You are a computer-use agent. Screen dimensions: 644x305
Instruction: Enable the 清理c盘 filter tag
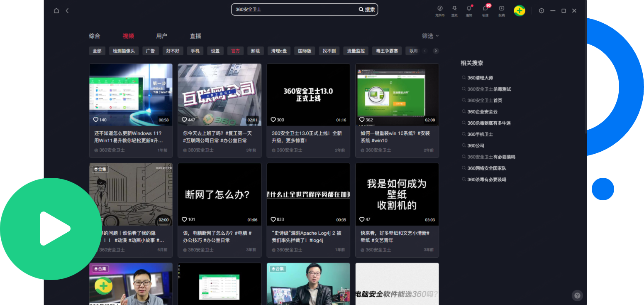pos(279,51)
